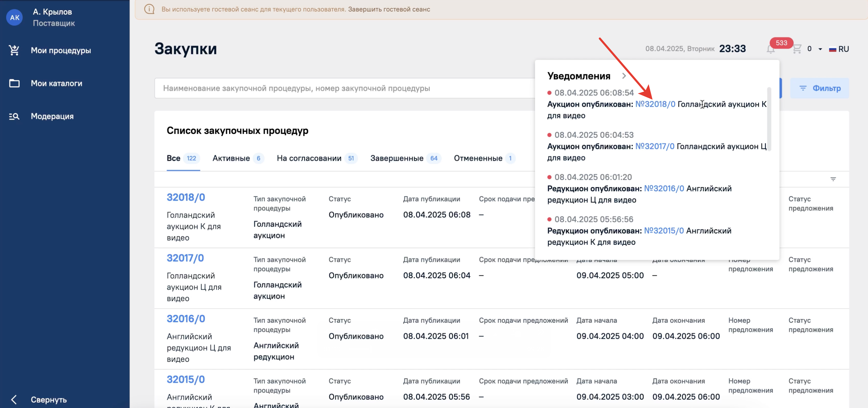
Task: Open notification link №32018/0
Action: click(655, 104)
